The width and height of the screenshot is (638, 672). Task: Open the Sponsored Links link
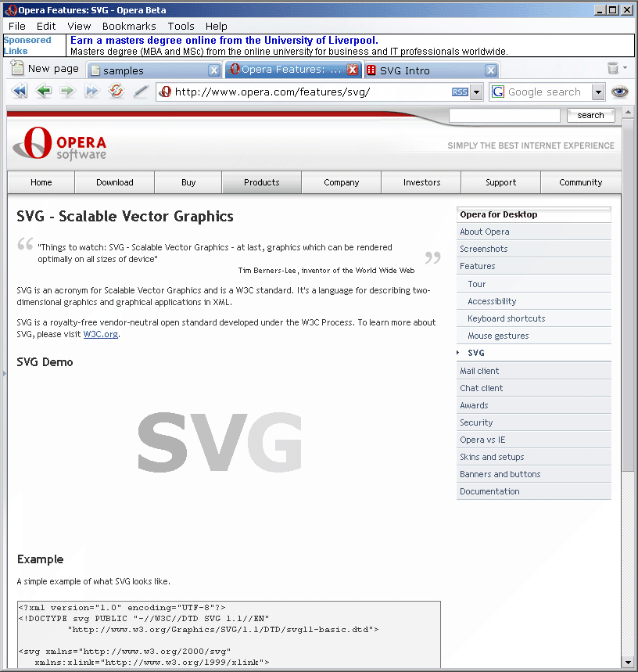(x=27, y=45)
